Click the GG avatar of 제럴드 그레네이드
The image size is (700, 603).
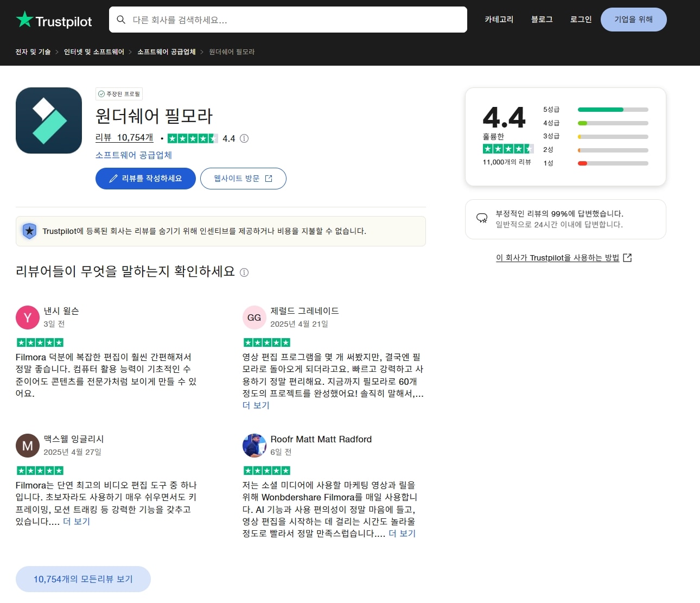[254, 318]
